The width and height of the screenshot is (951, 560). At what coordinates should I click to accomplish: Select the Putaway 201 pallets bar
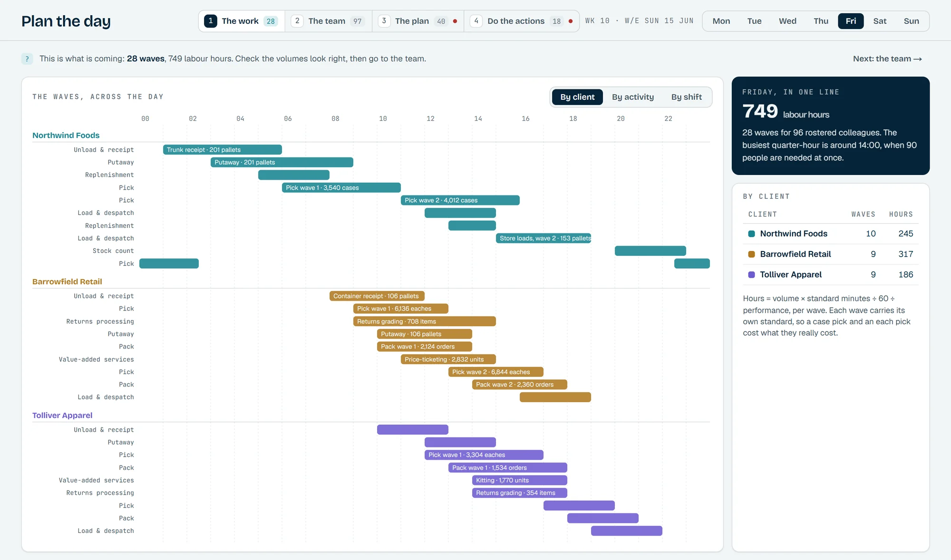click(x=282, y=162)
